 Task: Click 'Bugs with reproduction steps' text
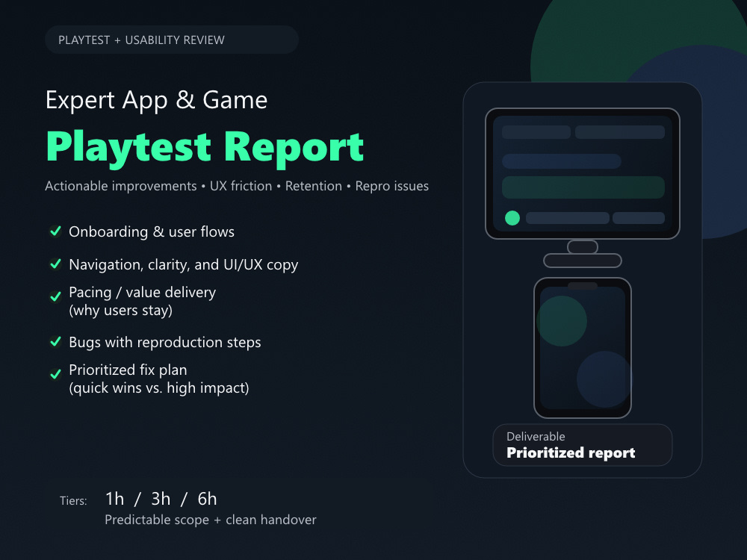point(165,343)
